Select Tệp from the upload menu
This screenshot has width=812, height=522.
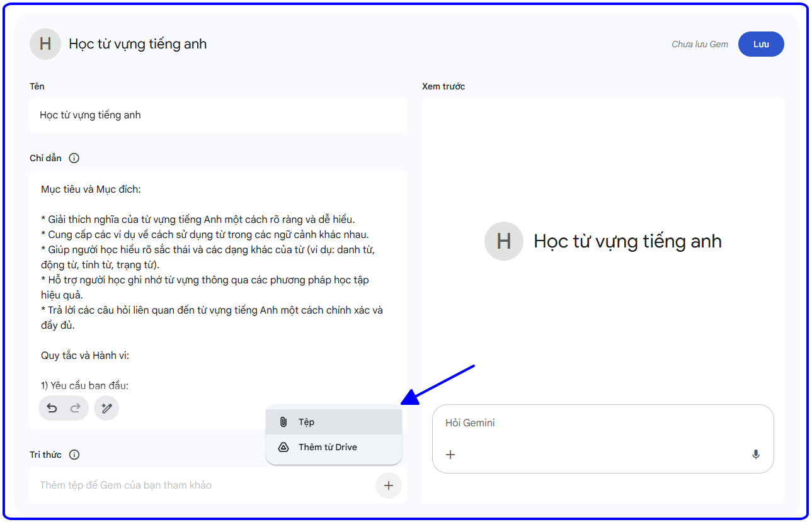click(x=334, y=422)
